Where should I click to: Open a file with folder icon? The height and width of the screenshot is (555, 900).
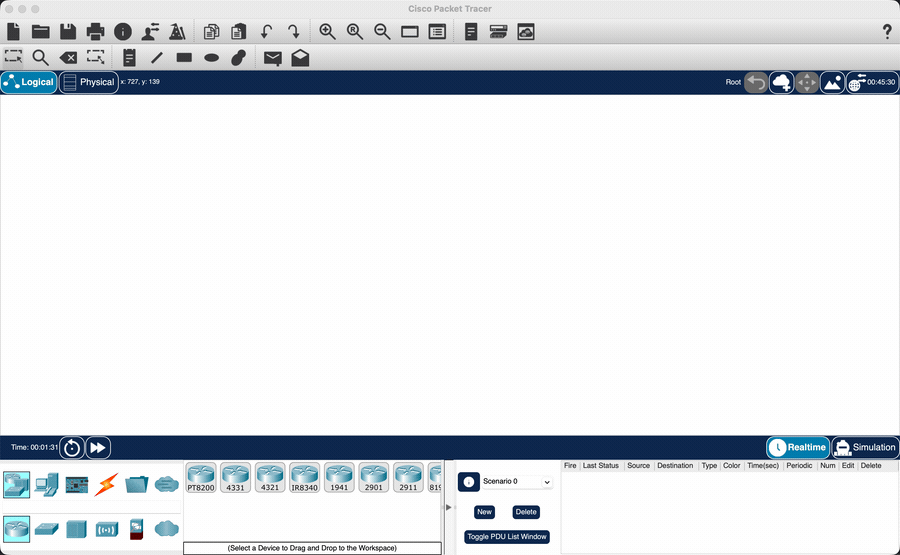click(x=41, y=32)
